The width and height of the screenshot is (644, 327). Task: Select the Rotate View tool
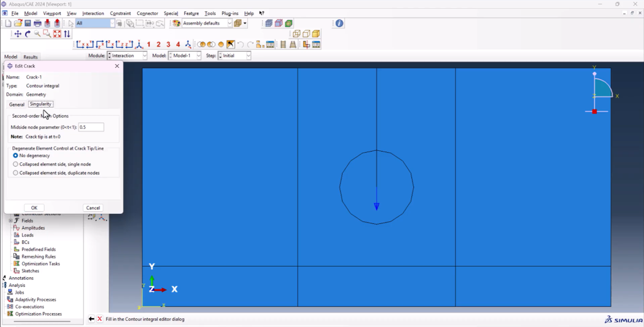coord(28,34)
